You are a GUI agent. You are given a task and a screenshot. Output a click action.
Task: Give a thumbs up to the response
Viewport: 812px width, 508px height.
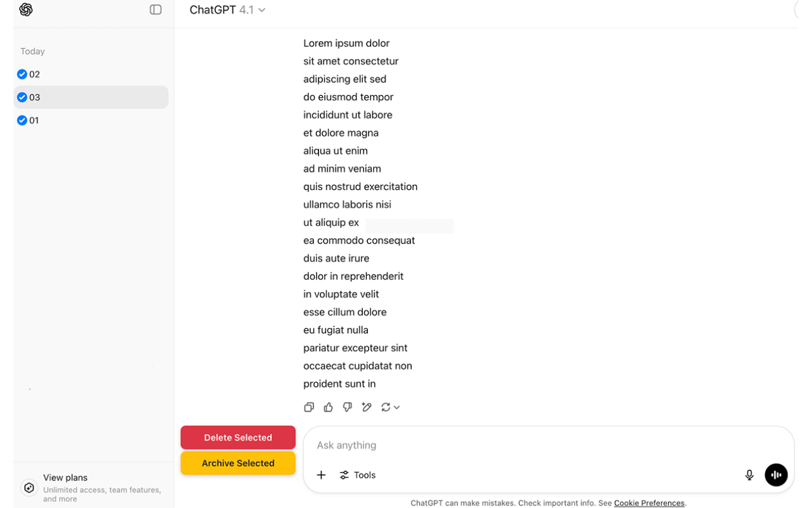coord(328,407)
